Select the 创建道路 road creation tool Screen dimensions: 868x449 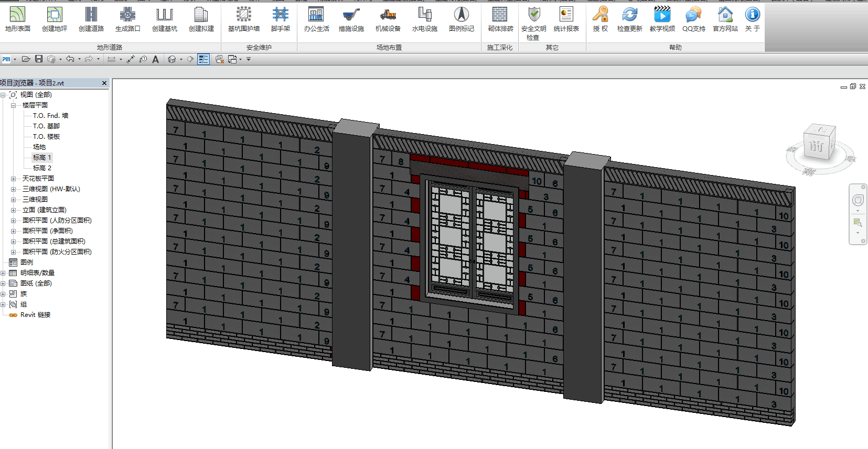pyautogui.click(x=91, y=19)
